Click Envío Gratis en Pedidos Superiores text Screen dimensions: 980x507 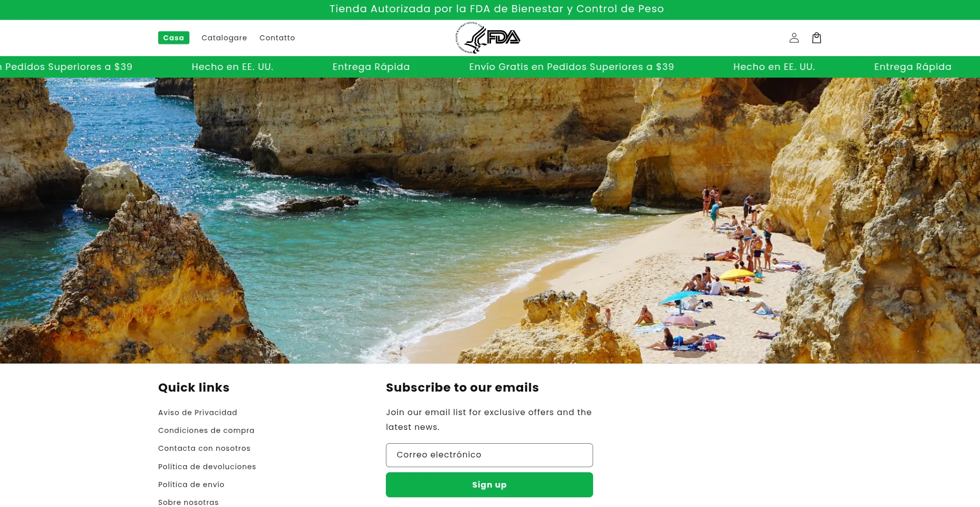tap(571, 67)
